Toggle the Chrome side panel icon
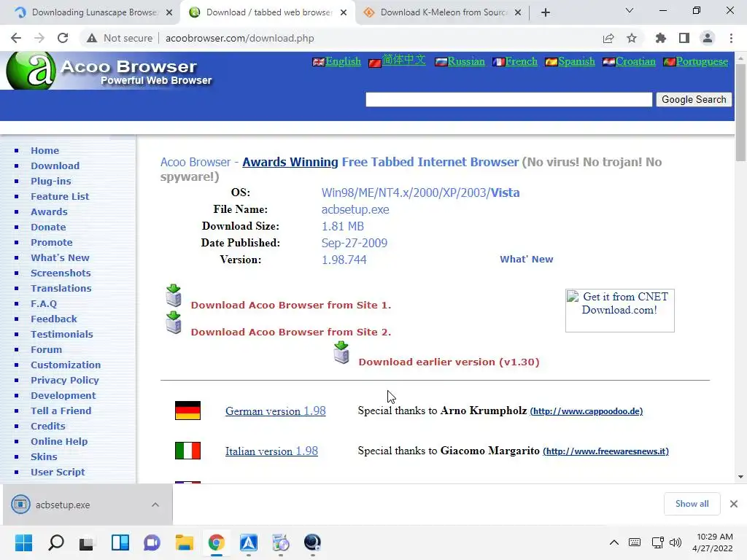 (x=684, y=38)
